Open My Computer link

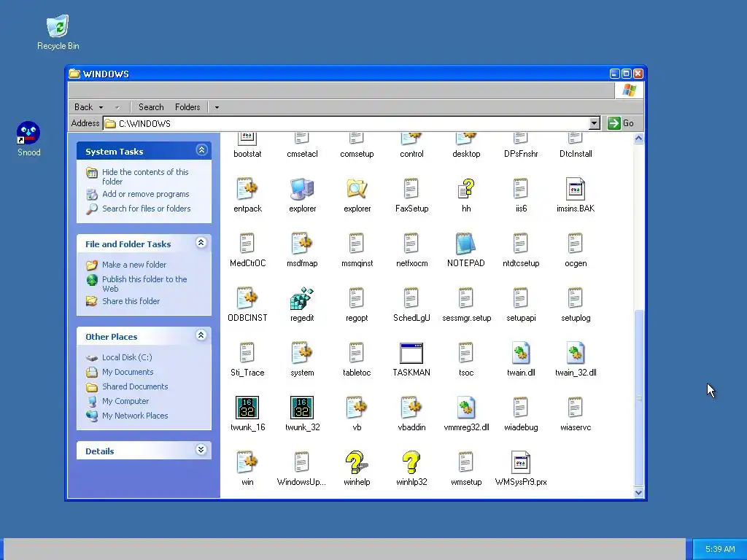tap(125, 401)
